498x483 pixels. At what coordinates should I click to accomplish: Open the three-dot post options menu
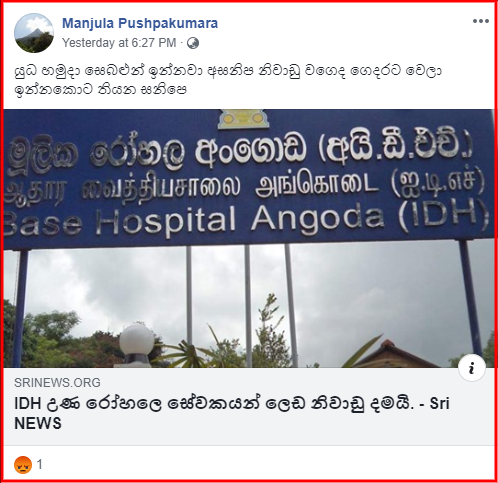pos(480,21)
